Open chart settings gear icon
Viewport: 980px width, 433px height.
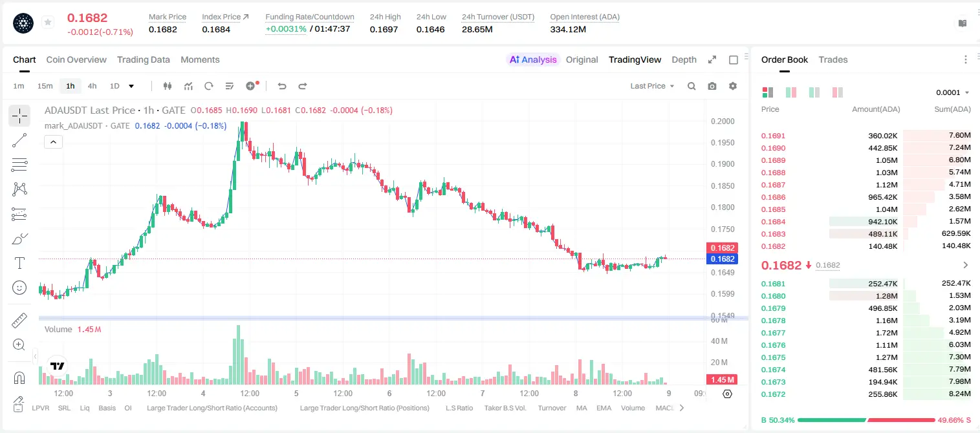(x=733, y=86)
